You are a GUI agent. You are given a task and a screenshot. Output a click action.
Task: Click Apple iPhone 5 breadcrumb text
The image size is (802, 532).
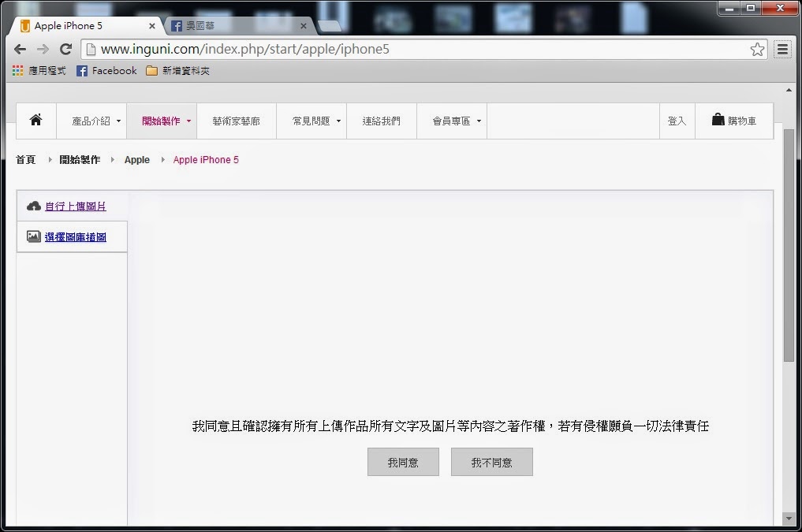pos(206,159)
